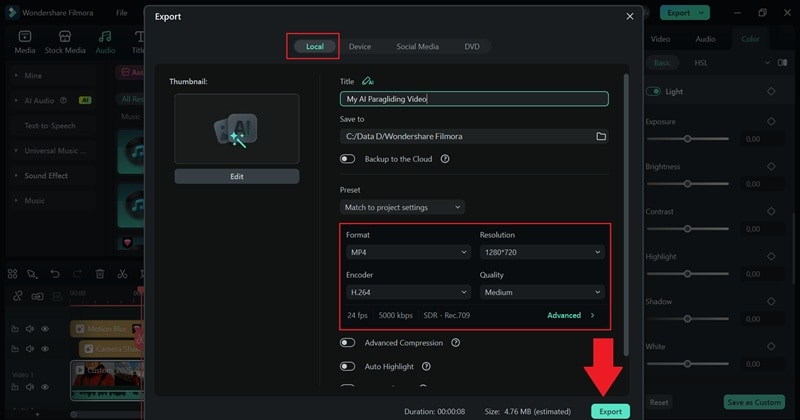Hide the Camera Shake track eye icon
The image size is (800, 420).
pyautogui.click(x=45, y=349)
